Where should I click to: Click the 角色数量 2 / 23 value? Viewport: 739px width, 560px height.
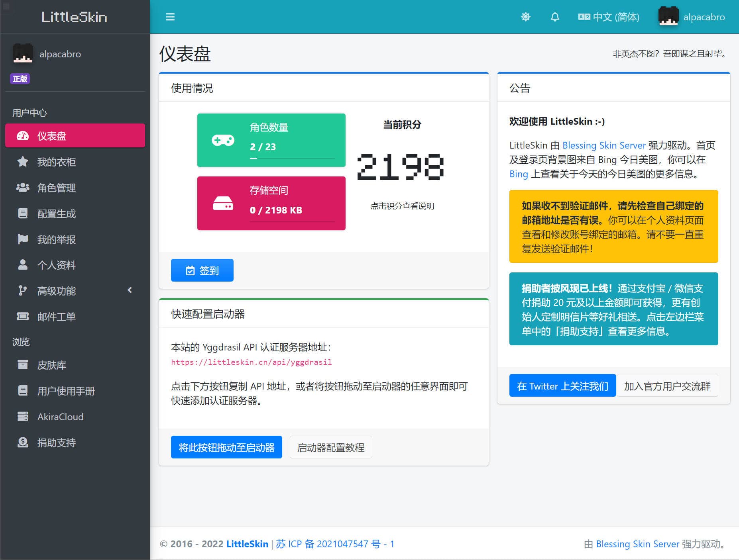pos(263,147)
